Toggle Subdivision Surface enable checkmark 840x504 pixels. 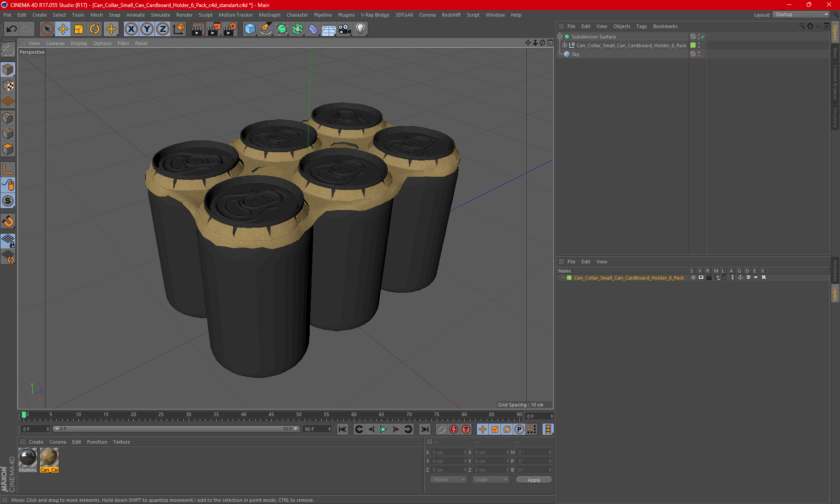(x=703, y=37)
